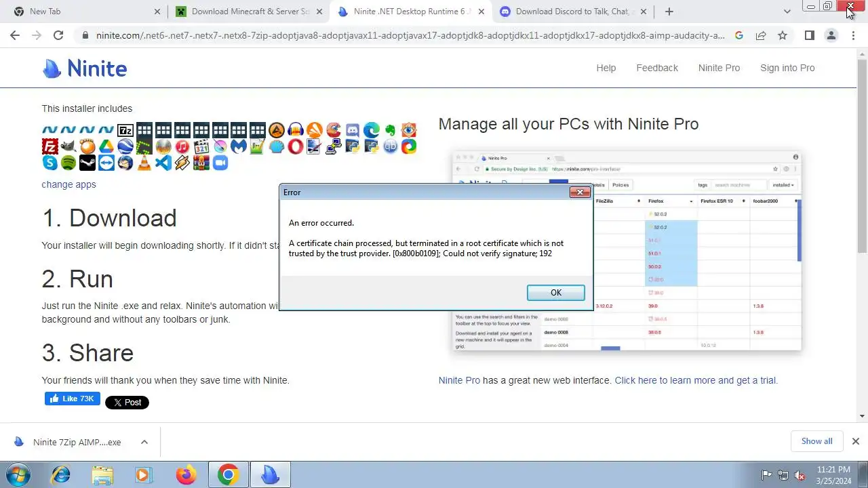Image resolution: width=868 pixels, height=488 pixels.
Task: Open the Feedback link
Action: pyautogui.click(x=657, y=68)
